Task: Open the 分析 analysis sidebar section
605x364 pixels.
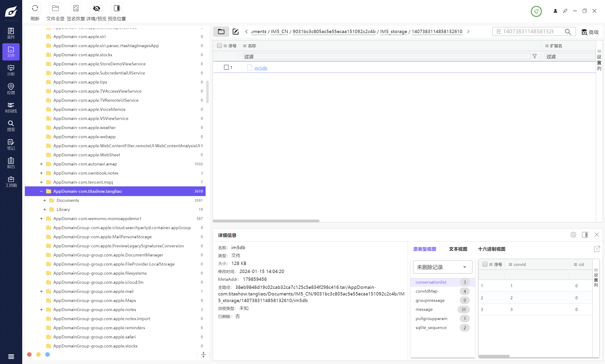Action: (x=11, y=70)
